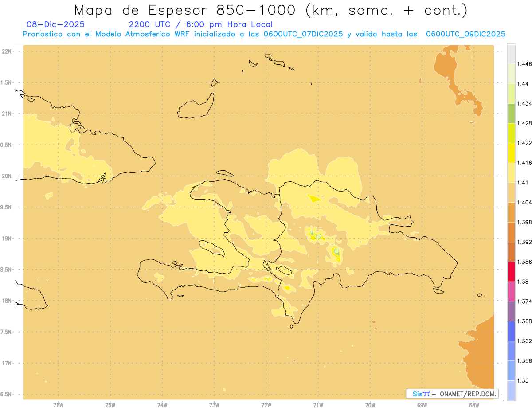This screenshot has height=411, width=532.
Task: Click the colorbar value '1.392'
Action: click(x=524, y=242)
